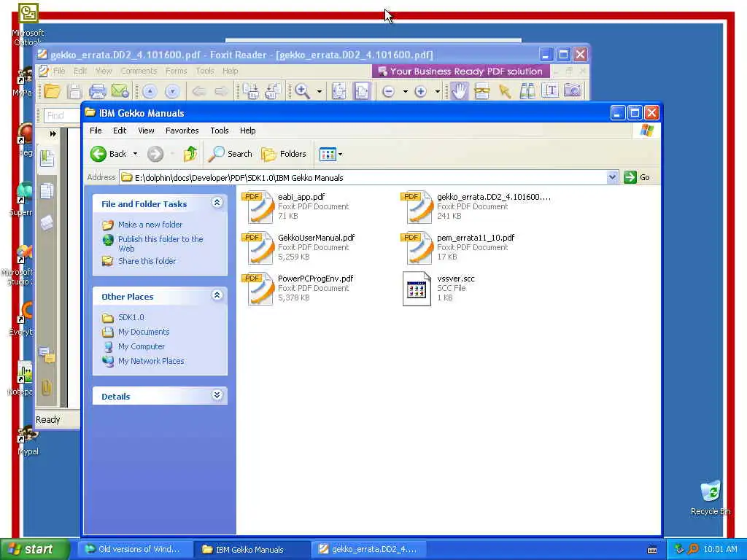Click the Print icon in Foxit Reader
The height and width of the screenshot is (560, 747).
(97, 91)
